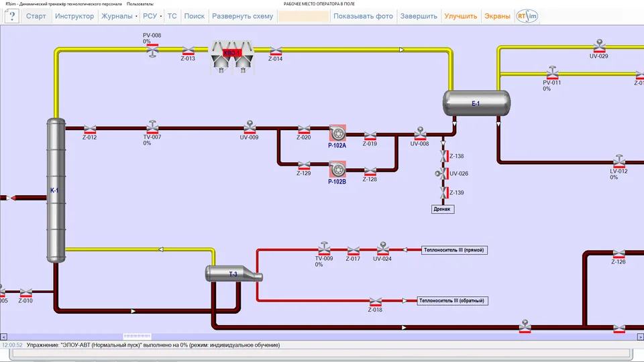Click shutoff valve UV-008
Viewport: 644px width, 362px height.
[420, 133]
